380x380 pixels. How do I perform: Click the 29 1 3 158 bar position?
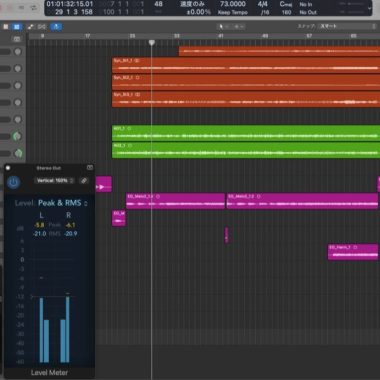click(x=74, y=12)
